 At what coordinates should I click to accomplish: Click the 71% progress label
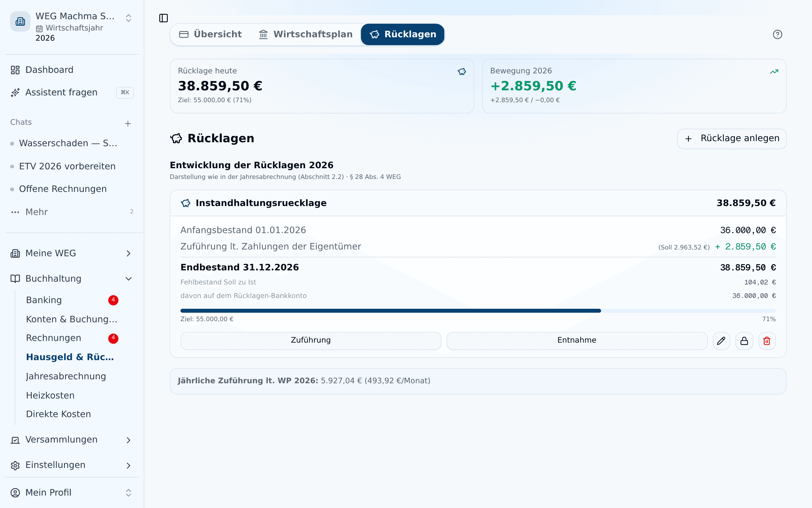(769, 319)
